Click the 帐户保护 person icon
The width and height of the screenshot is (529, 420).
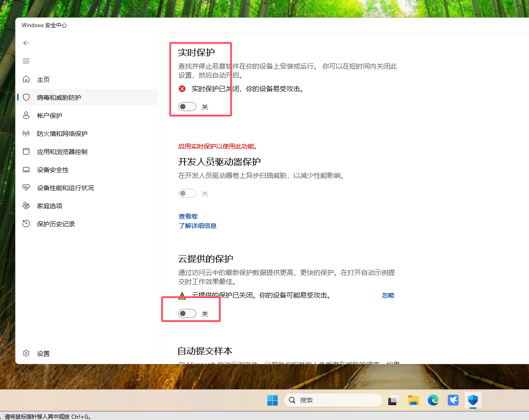(x=26, y=116)
